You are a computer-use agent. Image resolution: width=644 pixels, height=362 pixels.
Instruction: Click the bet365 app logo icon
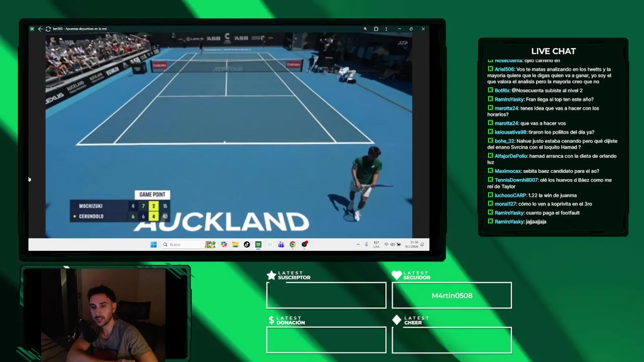32,29
